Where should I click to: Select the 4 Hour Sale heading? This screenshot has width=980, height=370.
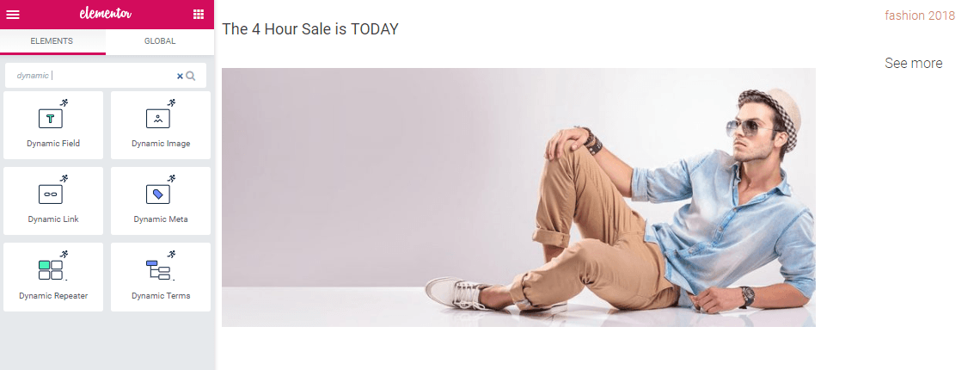pyautogui.click(x=310, y=28)
